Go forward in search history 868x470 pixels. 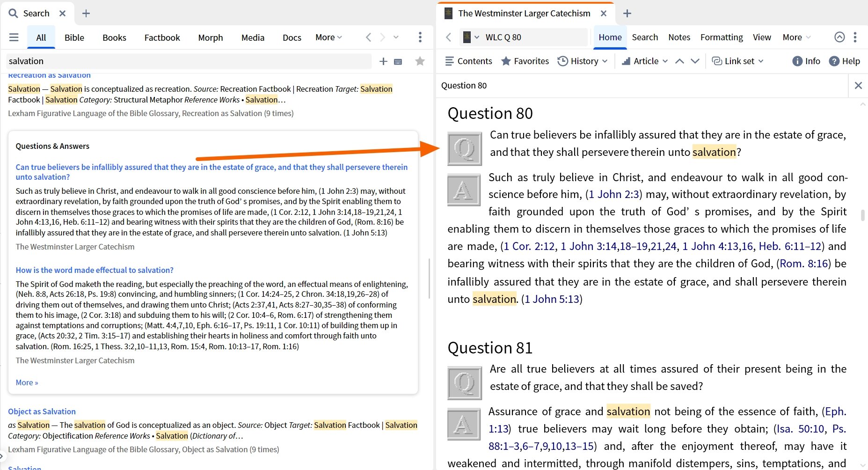click(x=383, y=37)
